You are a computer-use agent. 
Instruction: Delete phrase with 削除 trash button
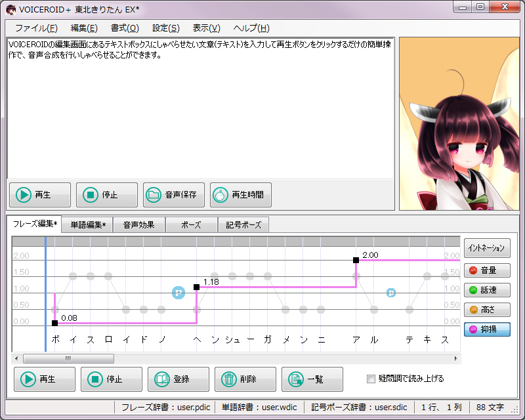245,379
